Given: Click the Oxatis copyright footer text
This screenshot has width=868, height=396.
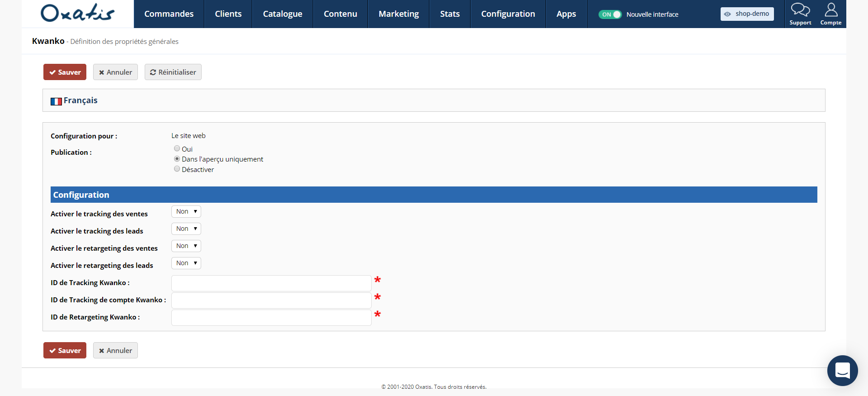Looking at the screenshot, I should (x=434, y=387).
